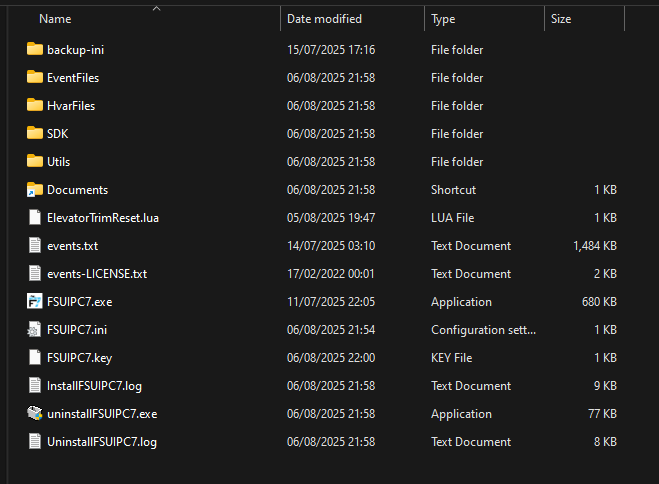Click the uninstallFSUIPC7.exe file name

click(102, 414)
